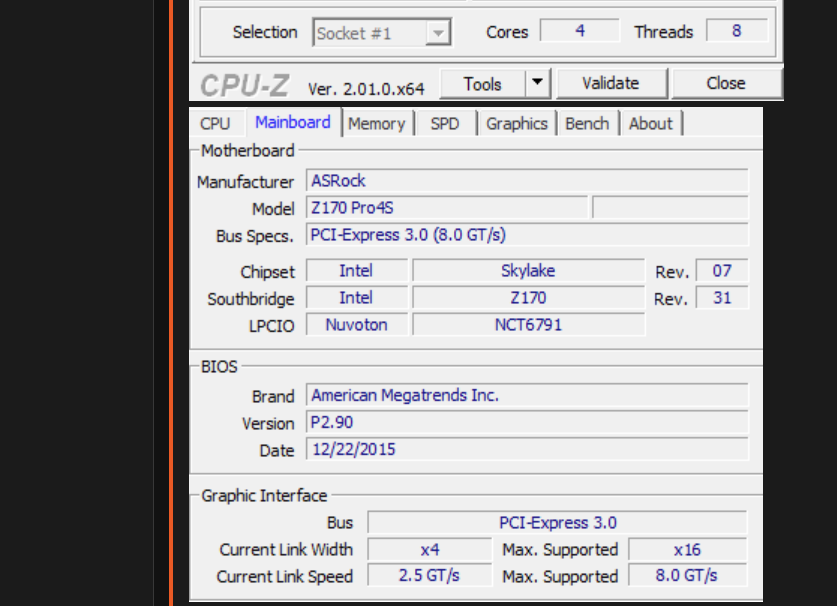Click the Tools button
Screen dimensions: 837x606
[x=482, y=84]
